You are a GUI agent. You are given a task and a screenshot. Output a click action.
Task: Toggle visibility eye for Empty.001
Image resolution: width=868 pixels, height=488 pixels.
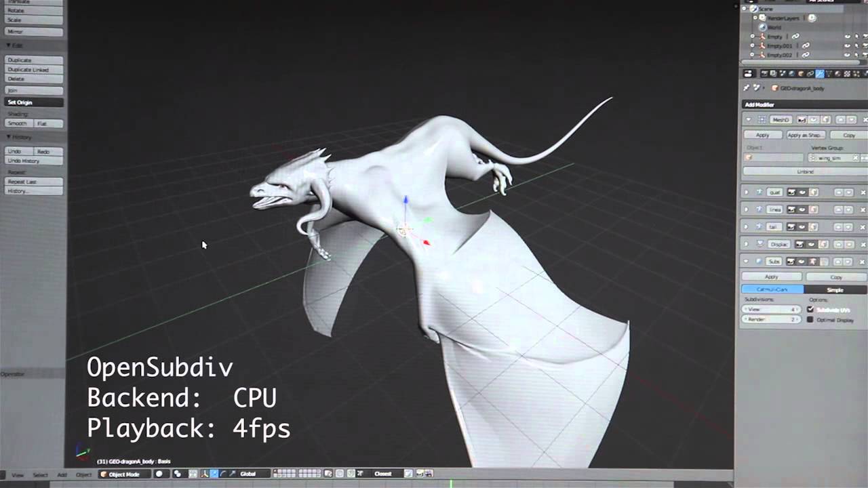847,45
